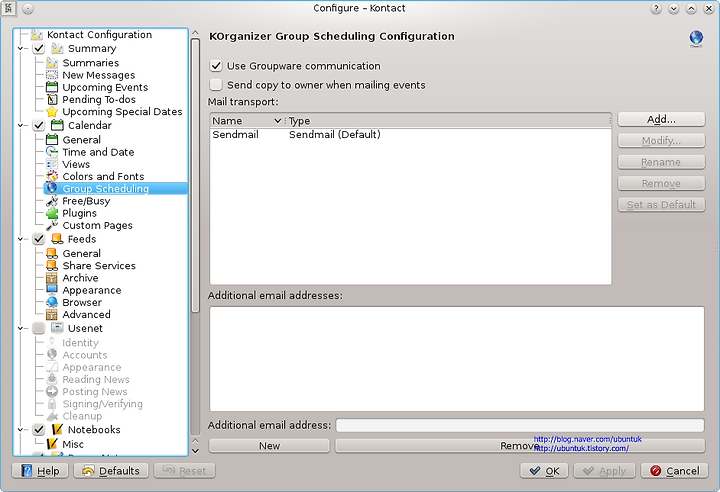Toggle the Calendar component checkbox
720x492 pixels.
click(39, 125)
